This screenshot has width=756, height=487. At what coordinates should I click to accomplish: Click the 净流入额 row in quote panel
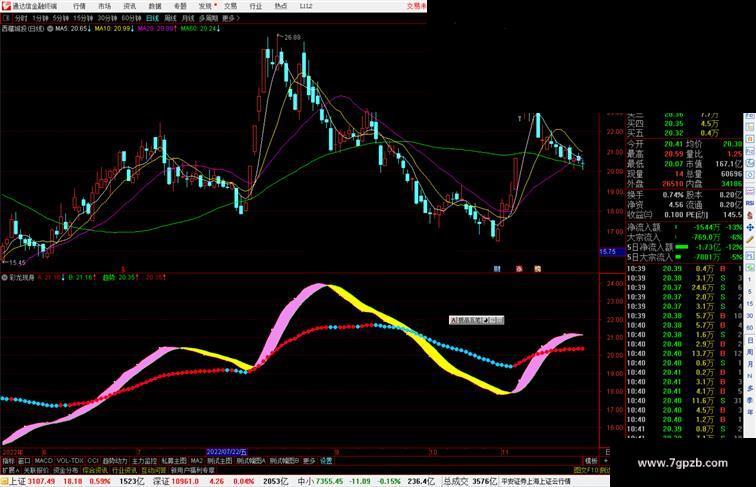685,227
